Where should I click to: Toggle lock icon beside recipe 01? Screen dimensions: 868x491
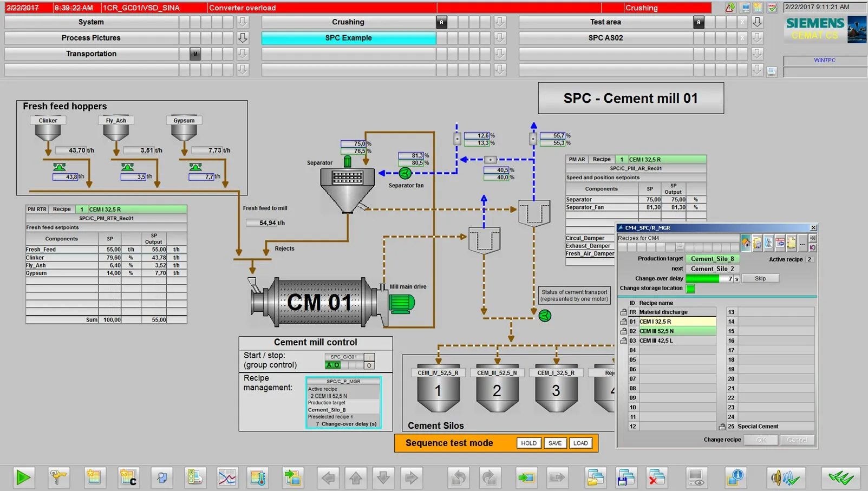[623, 322]
